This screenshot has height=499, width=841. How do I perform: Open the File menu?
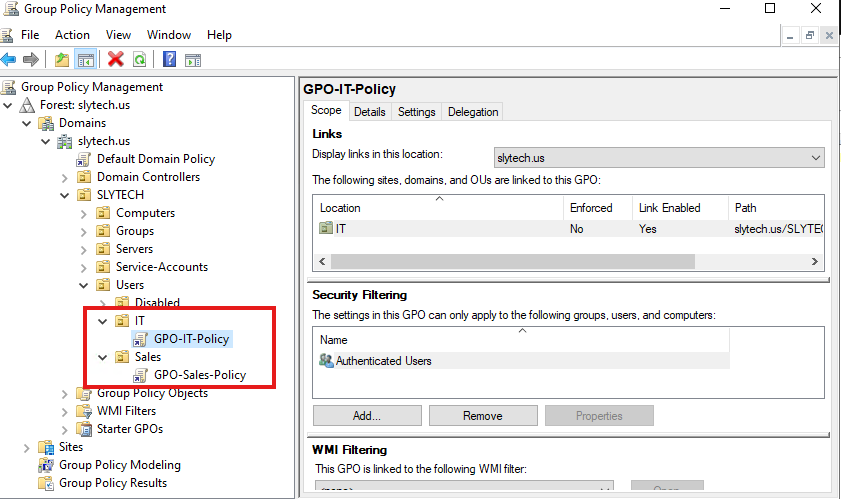point(30,35)
